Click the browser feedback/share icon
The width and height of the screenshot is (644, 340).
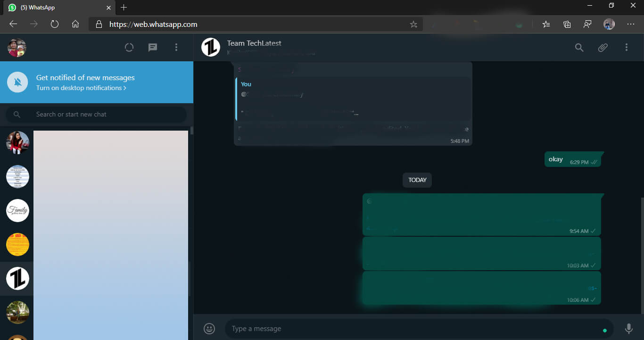(588, 24)
